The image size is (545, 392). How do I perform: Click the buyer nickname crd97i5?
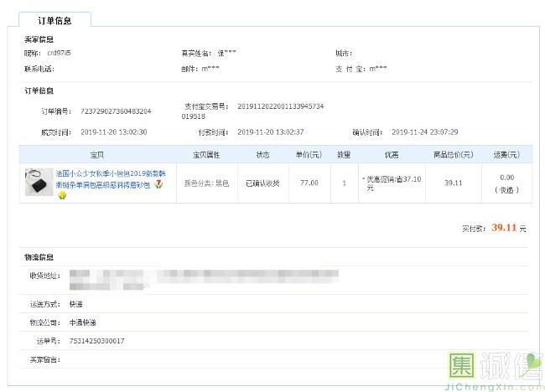(59, 53)
